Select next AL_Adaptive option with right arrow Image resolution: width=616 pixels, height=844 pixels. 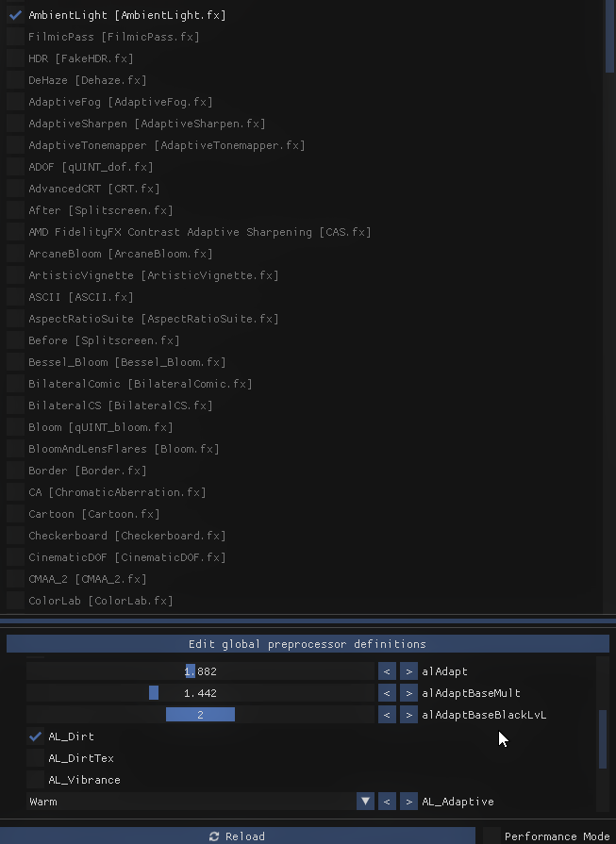pyautogui.click(x=408, y=802)
